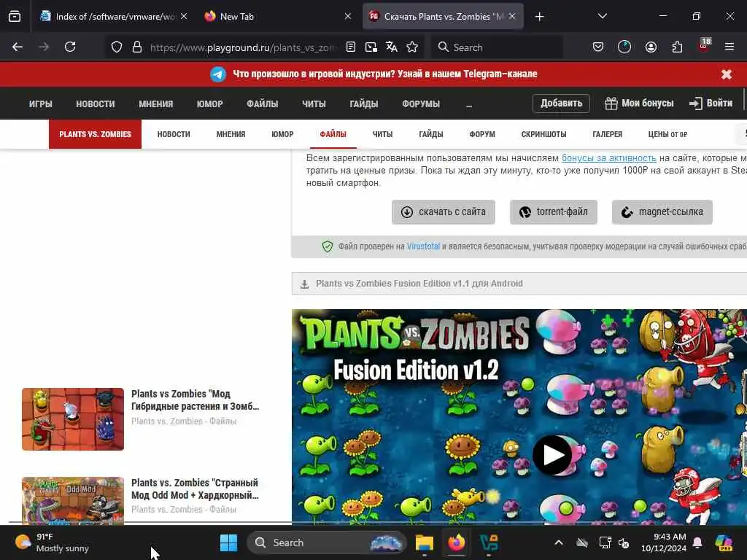Open ФАЙЛЫ in the main site menu
Viewport: 747px width, 560px height.
point(263,104)
